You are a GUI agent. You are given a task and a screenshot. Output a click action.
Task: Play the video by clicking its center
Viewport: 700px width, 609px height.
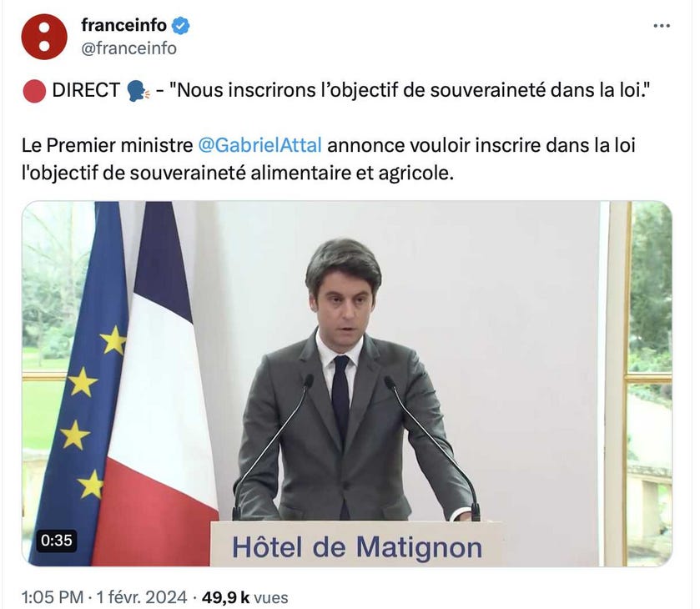347,384
